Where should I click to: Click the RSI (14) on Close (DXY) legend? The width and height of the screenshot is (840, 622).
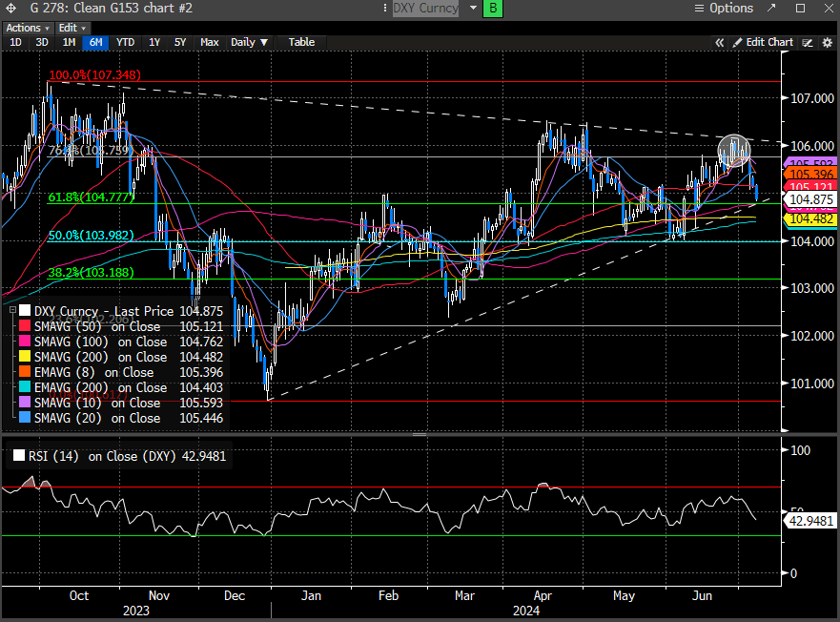click(x=120, y=456)
